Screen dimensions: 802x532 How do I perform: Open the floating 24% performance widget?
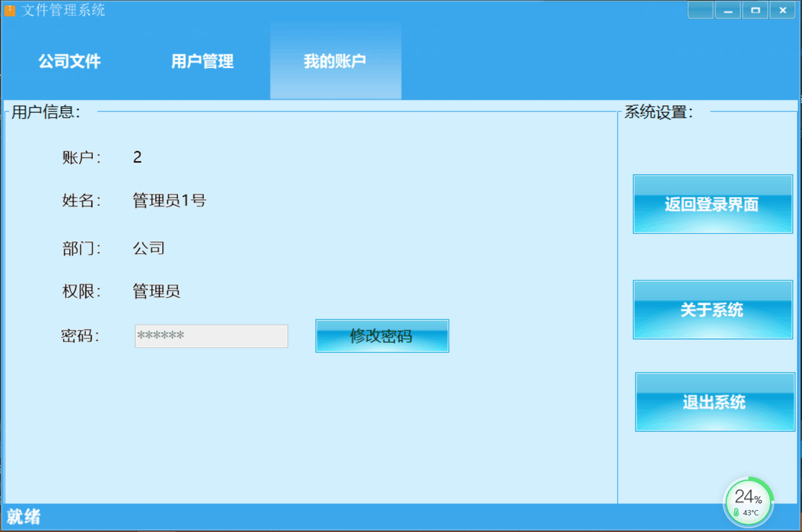coord(748,500)
